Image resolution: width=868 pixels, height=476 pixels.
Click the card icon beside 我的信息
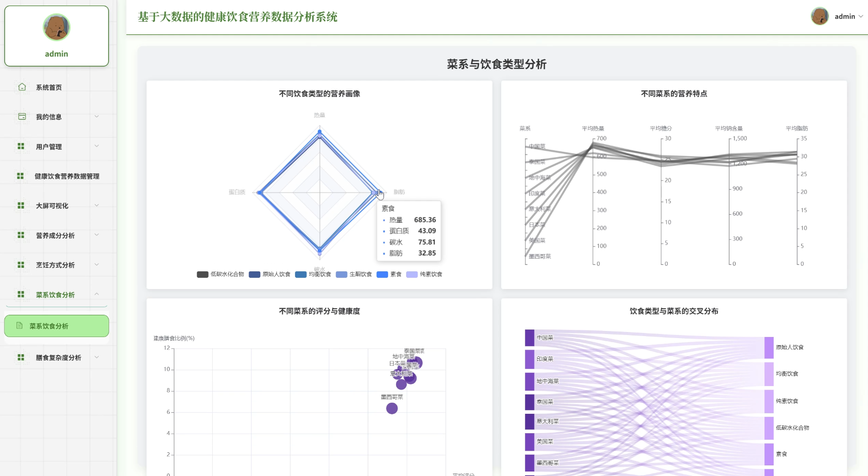[x=22, y=116]
